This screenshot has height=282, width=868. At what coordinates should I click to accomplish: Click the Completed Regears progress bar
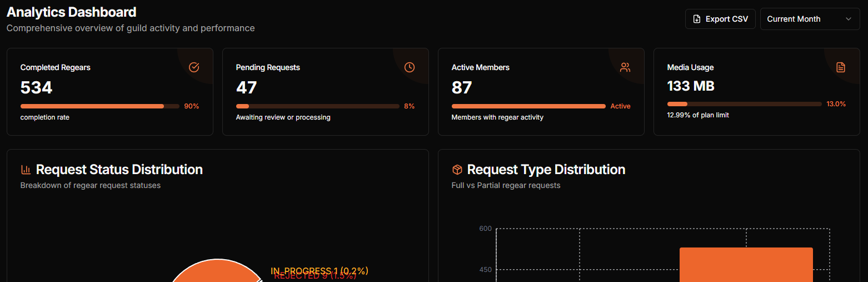(x=100, y=106)
